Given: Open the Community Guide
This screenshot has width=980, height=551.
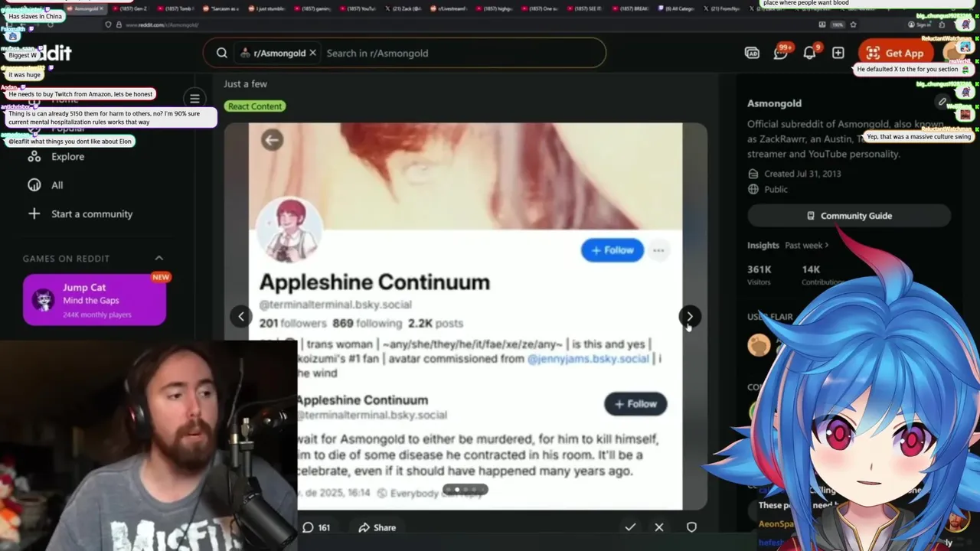Looking at the screenshot, I should (849, 216).
